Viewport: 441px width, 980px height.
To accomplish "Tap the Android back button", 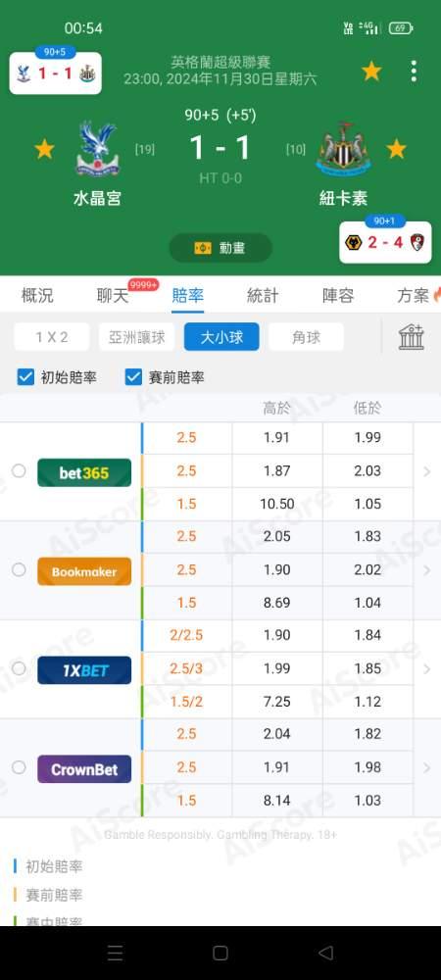I will tap(325, 953).
